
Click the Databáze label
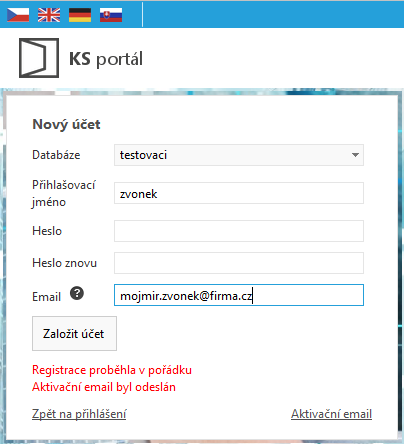click(56, 155)
